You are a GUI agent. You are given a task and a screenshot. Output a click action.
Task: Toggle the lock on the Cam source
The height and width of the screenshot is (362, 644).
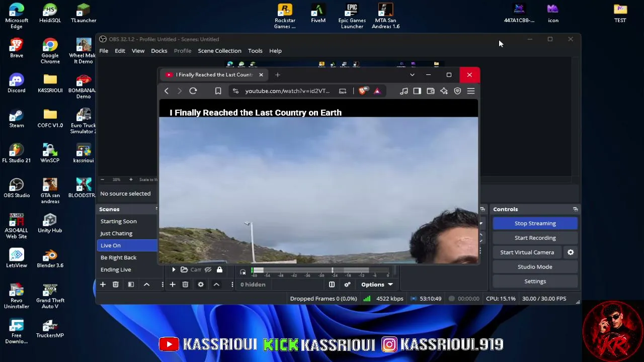219,270
